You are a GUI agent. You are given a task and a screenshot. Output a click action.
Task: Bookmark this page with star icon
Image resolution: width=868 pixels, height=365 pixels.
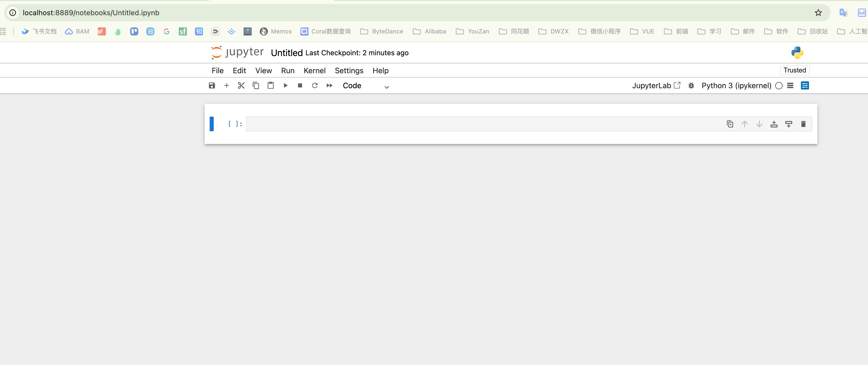pos(818,13)
